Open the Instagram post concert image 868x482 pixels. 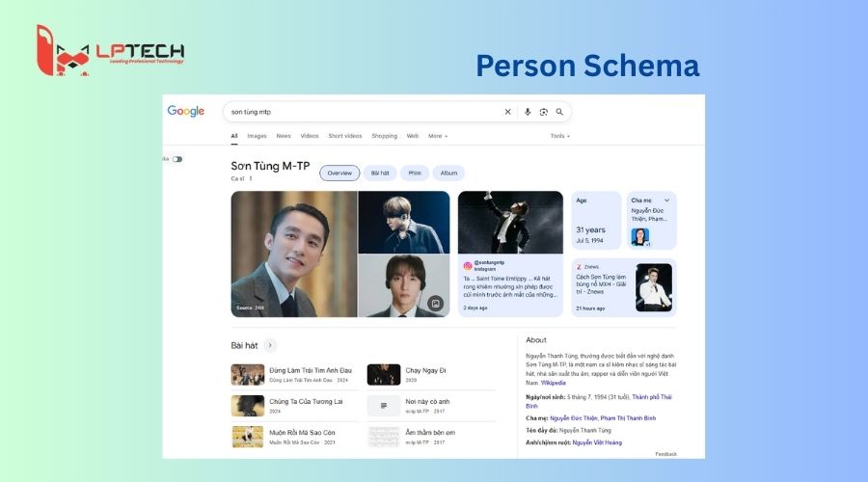coord(510,223)
